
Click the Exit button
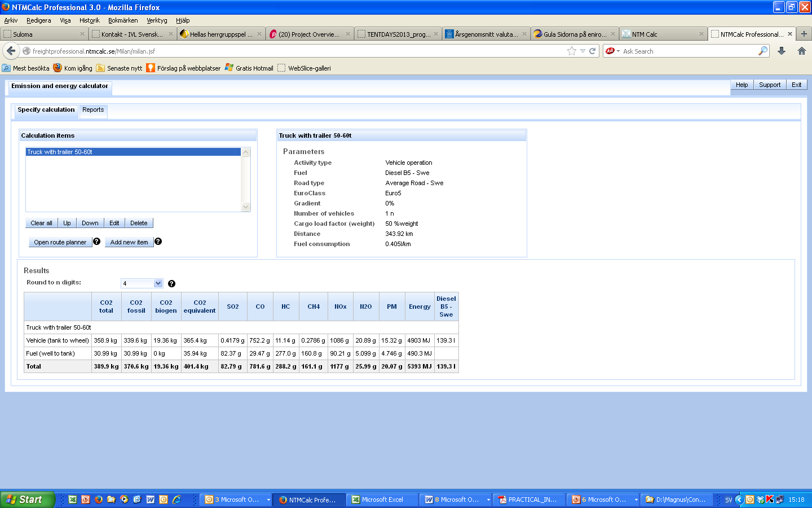coord(797,85)
